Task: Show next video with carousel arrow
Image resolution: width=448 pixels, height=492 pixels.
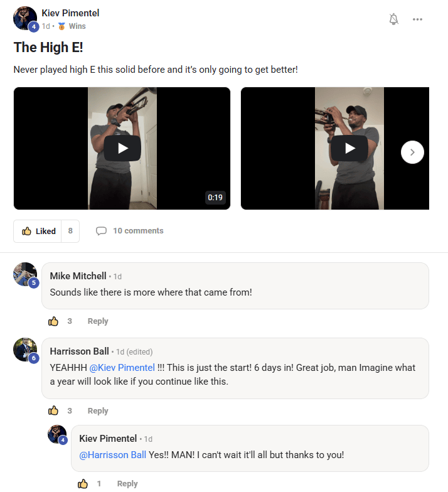Action: tap(412, 152)
